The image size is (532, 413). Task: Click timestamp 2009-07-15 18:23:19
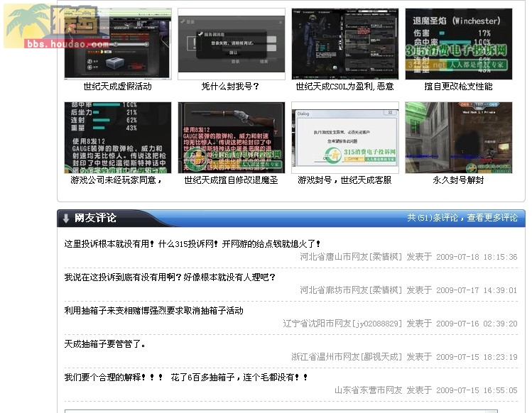pos(477,357)
